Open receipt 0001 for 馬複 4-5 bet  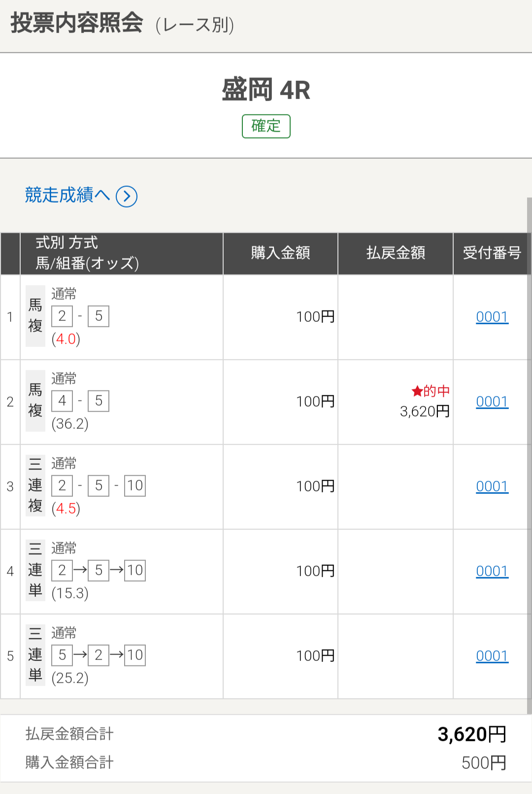[492, 402]
